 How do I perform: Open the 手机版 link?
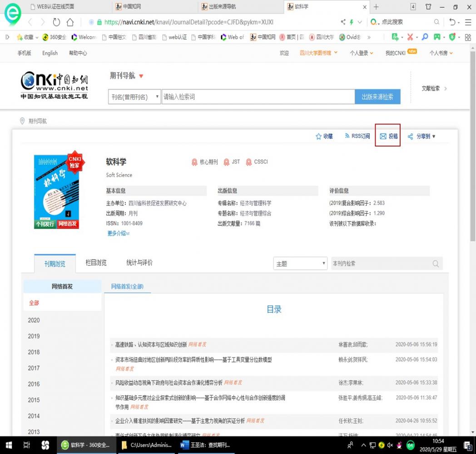coord(24,53)
